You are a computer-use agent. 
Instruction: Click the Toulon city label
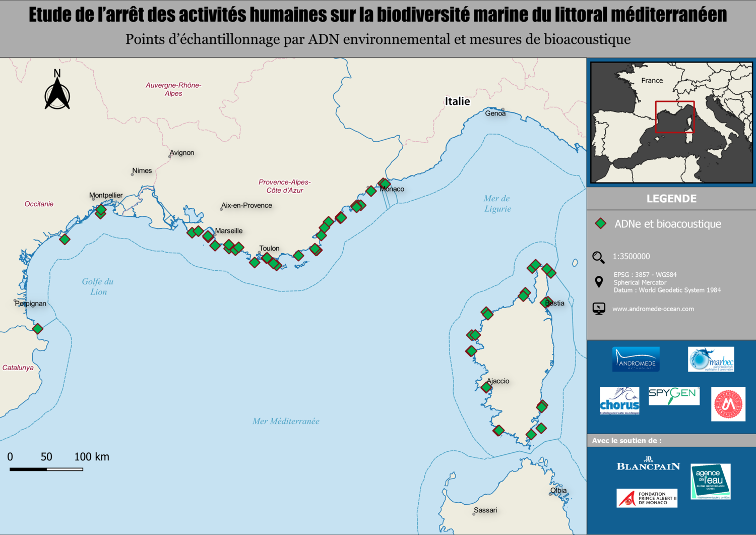(x=269, y=248)
